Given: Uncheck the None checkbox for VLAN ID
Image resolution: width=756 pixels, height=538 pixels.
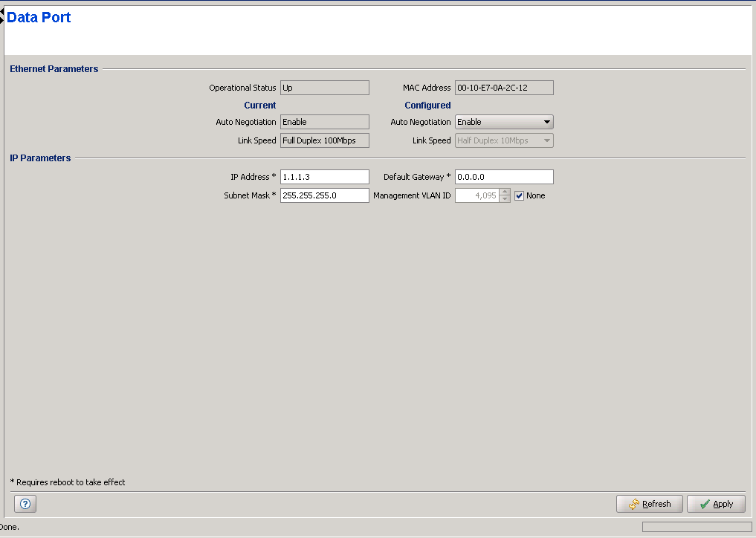Looking at the screenshot, I should coord(520,196).
